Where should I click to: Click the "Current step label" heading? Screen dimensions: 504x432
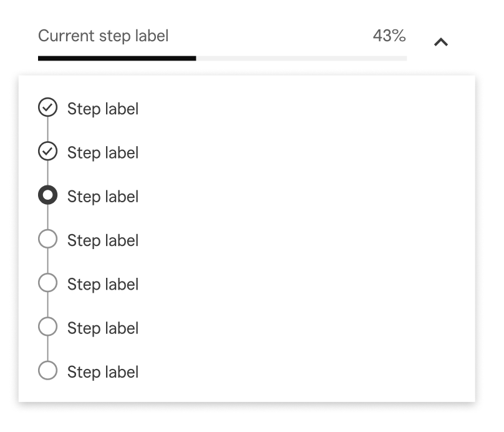(103, 36)
